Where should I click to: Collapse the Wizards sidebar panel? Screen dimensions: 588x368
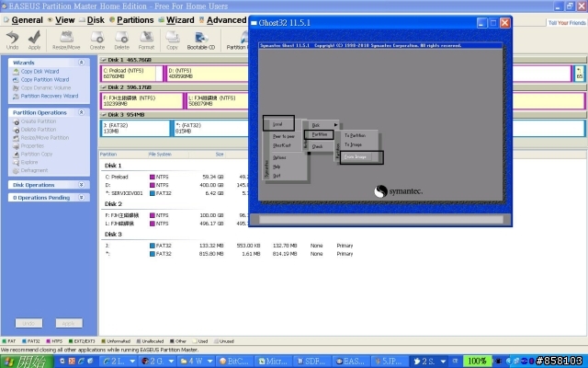point(82,63)
